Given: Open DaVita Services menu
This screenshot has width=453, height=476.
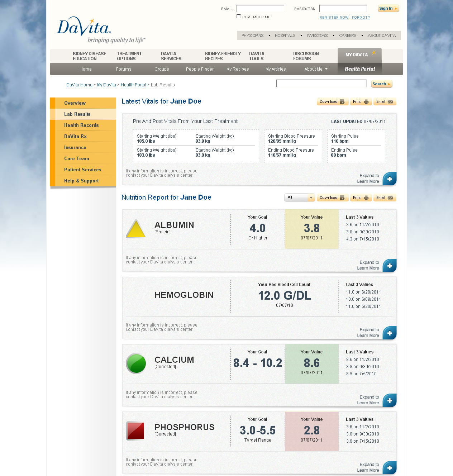Looking at the screenshot, I should (171, 56).
